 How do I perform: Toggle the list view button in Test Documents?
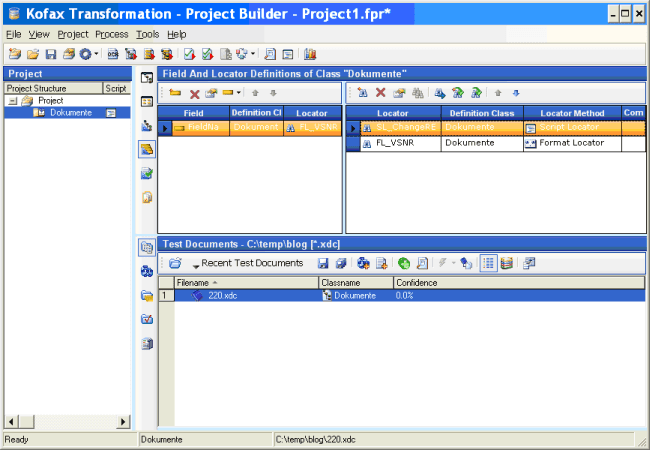487,263
